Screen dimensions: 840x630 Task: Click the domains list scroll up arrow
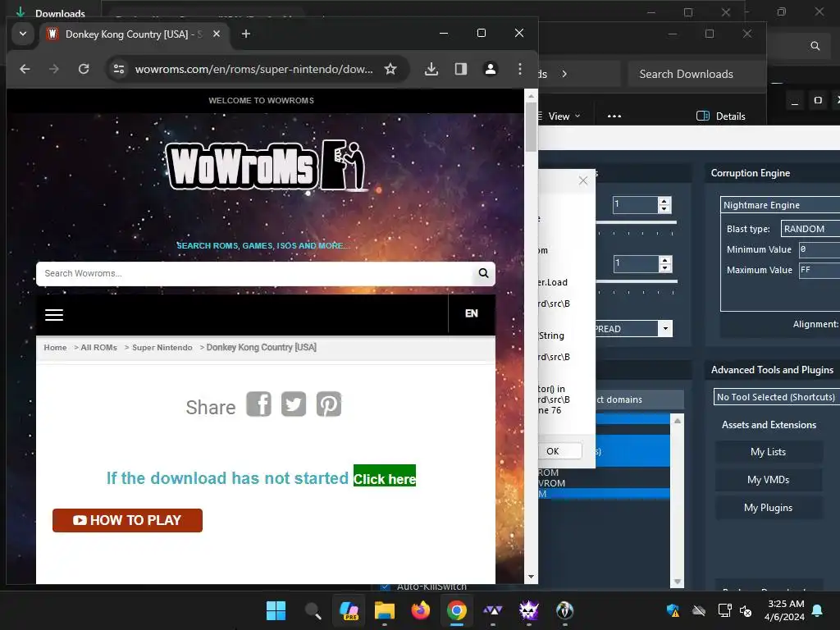(677, 421)
